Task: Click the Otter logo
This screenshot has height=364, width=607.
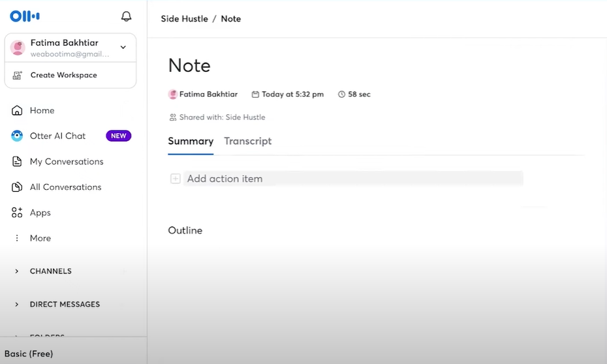Action: click(x=24, y=16)
